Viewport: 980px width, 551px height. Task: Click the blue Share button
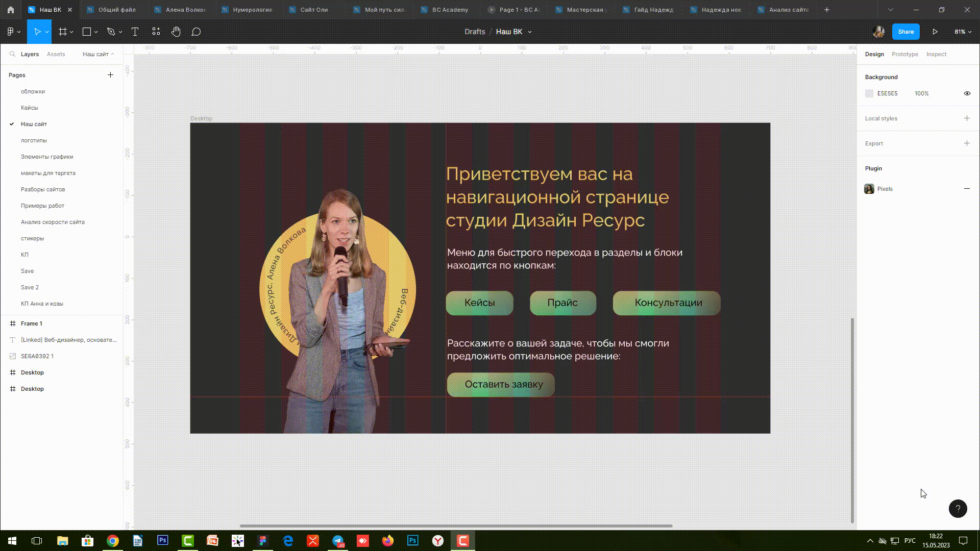pyautogui.click(x=905, y=32)
